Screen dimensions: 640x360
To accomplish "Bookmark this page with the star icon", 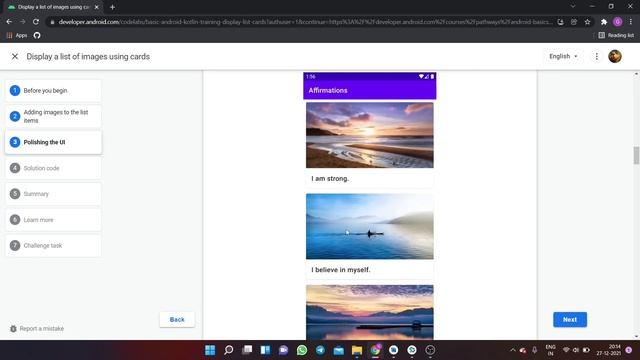I will click(x=587, y=22).
